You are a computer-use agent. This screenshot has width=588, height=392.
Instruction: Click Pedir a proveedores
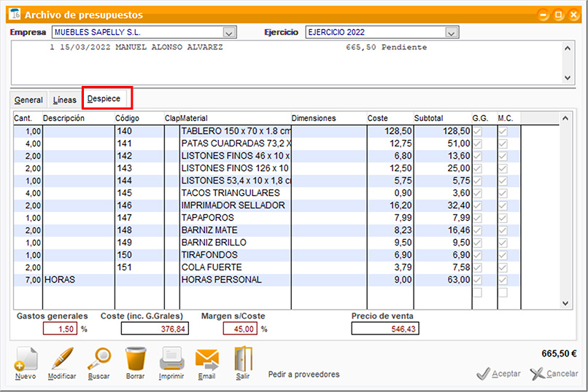coord(303,374)
